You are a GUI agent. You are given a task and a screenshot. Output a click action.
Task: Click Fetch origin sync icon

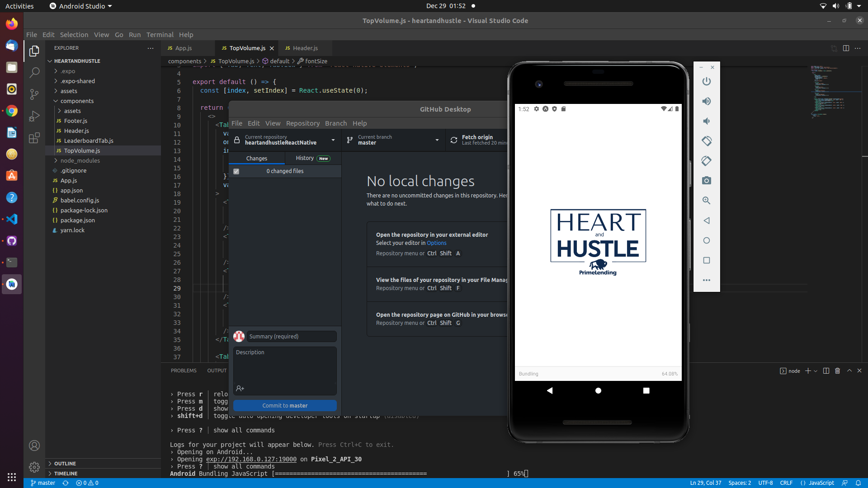point(454,140)
